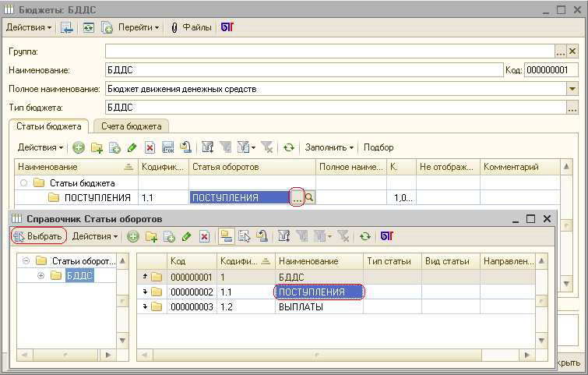Click the New group folder icon in Статьи бюджета toolbar
588x375 pixels.
(x=97, y=147)
